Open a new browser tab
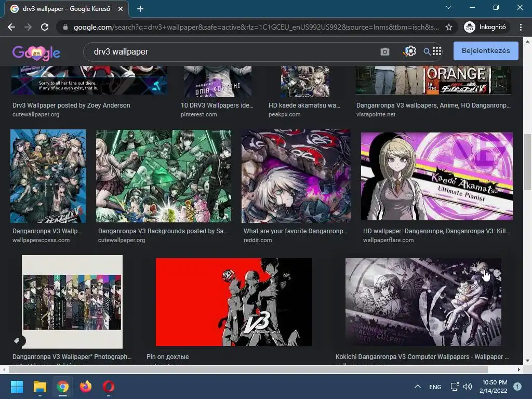The image size is (532, 399). click(x=140, y=9)
